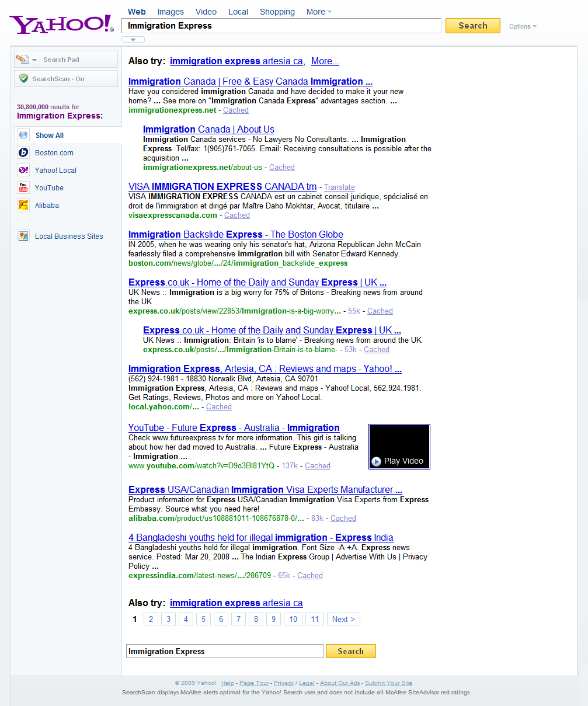
Task: Focus the bottom search input field
Action: pos(225,651)
